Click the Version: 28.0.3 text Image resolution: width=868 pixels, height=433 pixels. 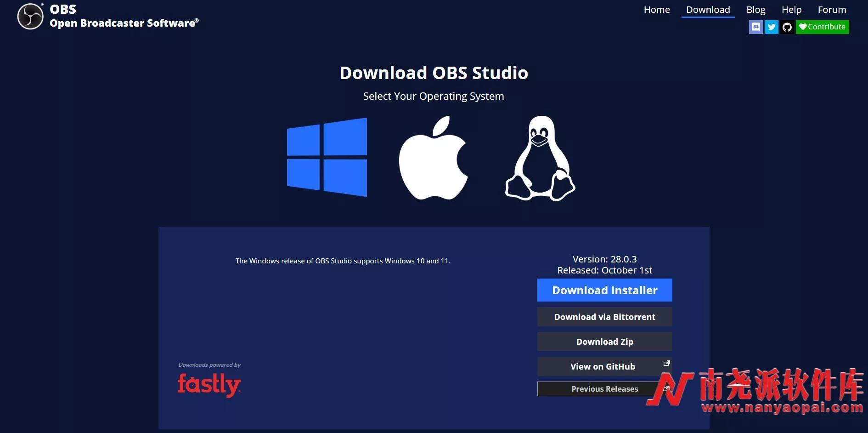pos(604,259)
